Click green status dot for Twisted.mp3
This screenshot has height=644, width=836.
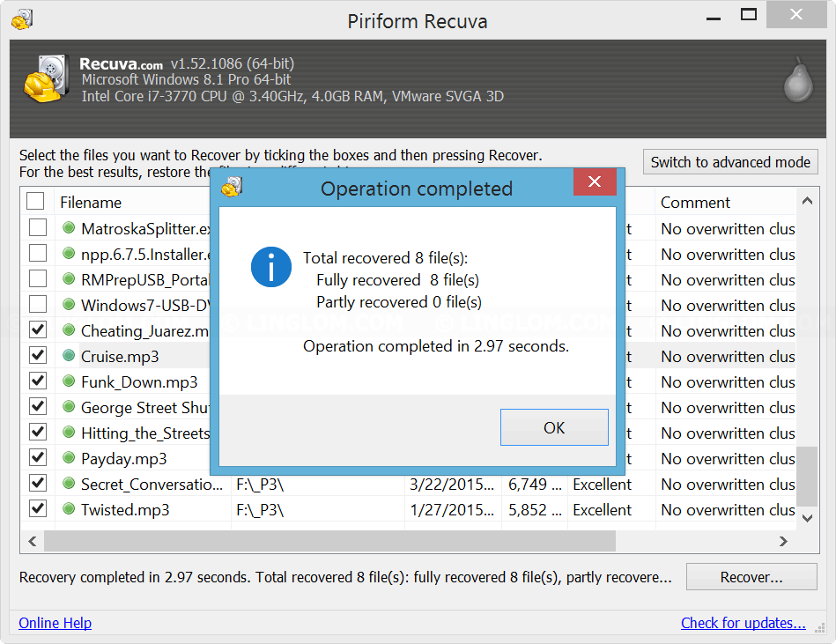[68, 508]
